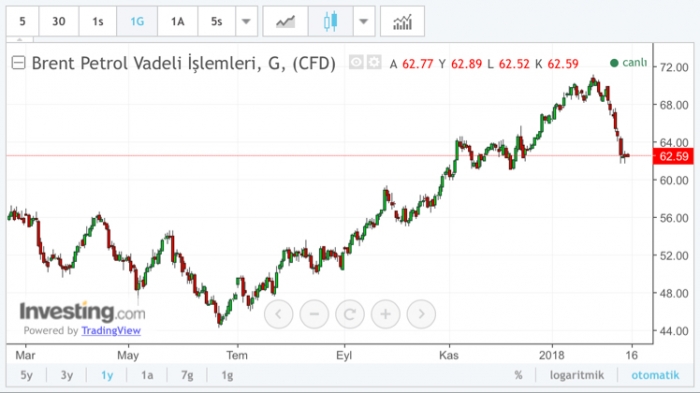The image size is (700, 393).
Task: Open the chart settings gear icon
Action: click(374, 63)
